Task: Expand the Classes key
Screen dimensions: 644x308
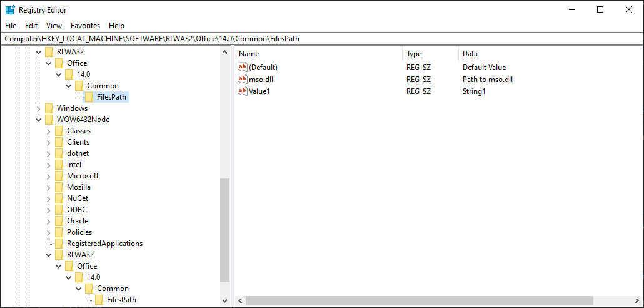Action: pyautogui.click(x=49, y=131)
